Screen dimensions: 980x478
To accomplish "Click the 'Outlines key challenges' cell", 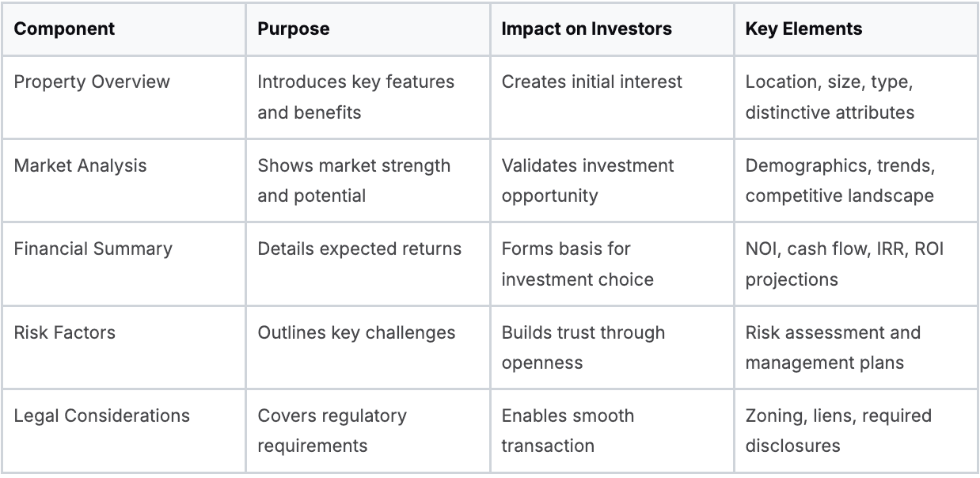I will click(x=356, y=332).
